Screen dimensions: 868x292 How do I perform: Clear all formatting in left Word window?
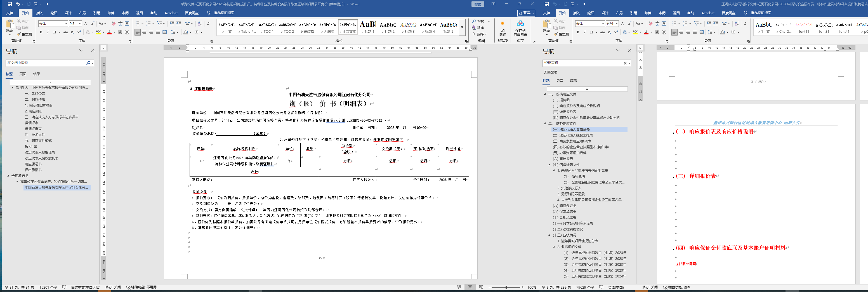click(114, 23)
